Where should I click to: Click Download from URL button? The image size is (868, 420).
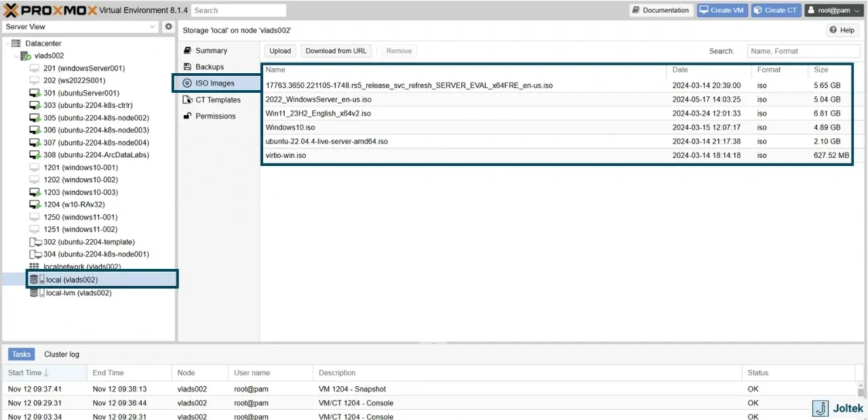click(336, 51)
